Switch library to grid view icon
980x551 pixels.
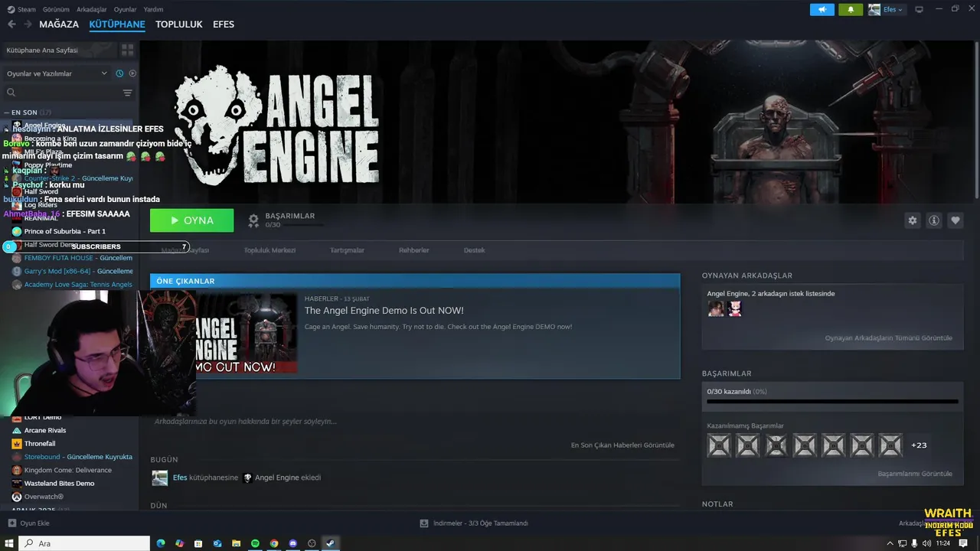(x=127, y=50)
